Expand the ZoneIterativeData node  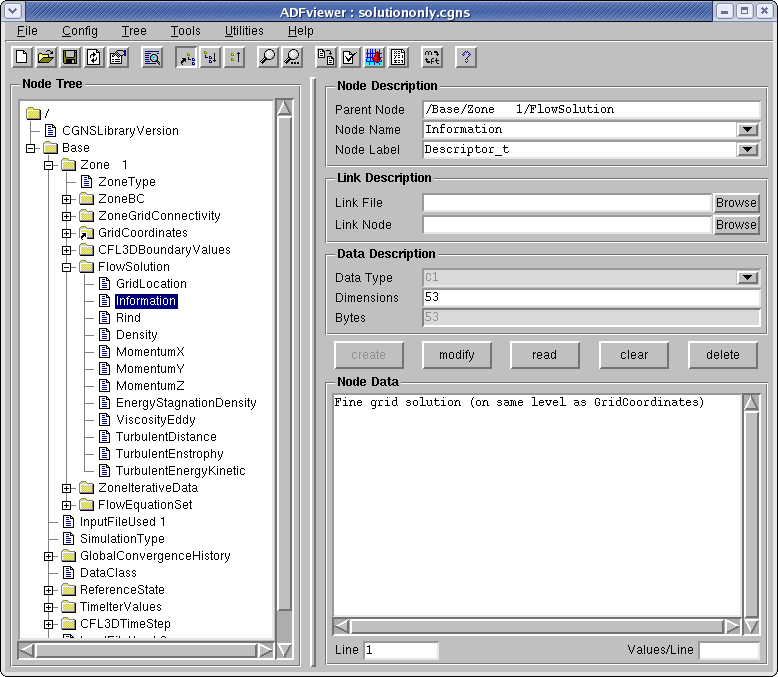pos(66,488)
